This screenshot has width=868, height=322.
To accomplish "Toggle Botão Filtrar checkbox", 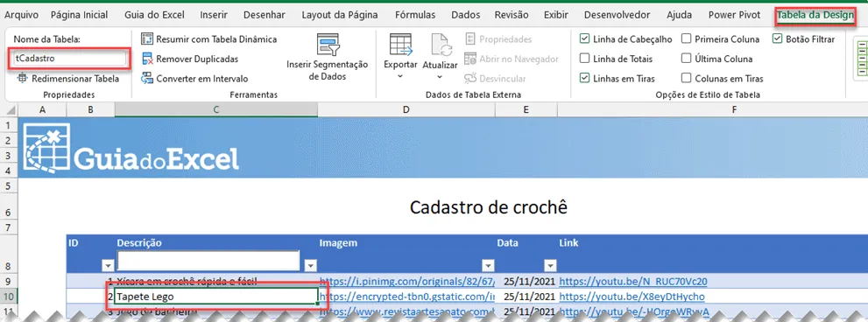I will [x=777, y=38].
